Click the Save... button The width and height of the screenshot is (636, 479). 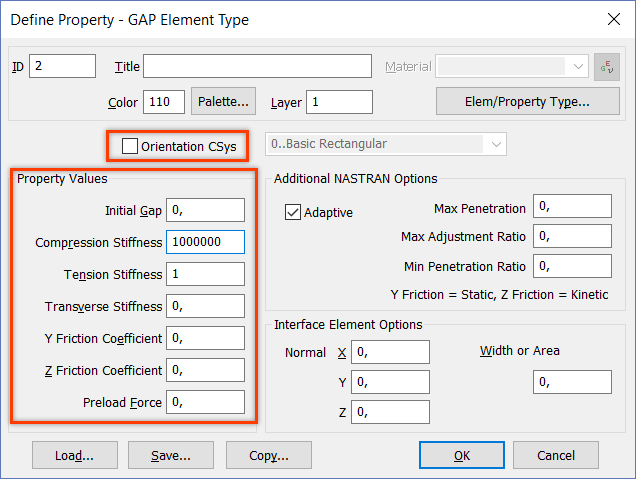tap(171, 455)
